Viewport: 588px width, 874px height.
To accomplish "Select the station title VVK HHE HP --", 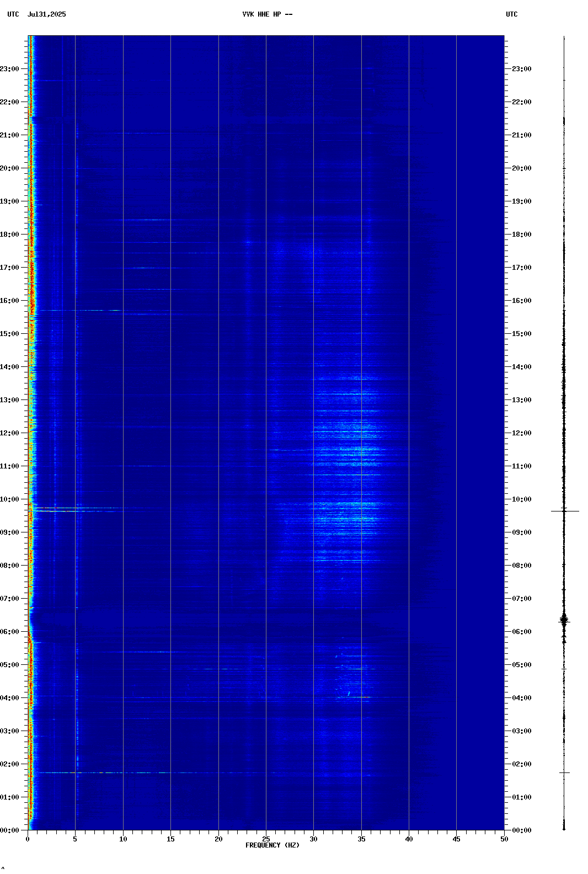I will point(268,14).
